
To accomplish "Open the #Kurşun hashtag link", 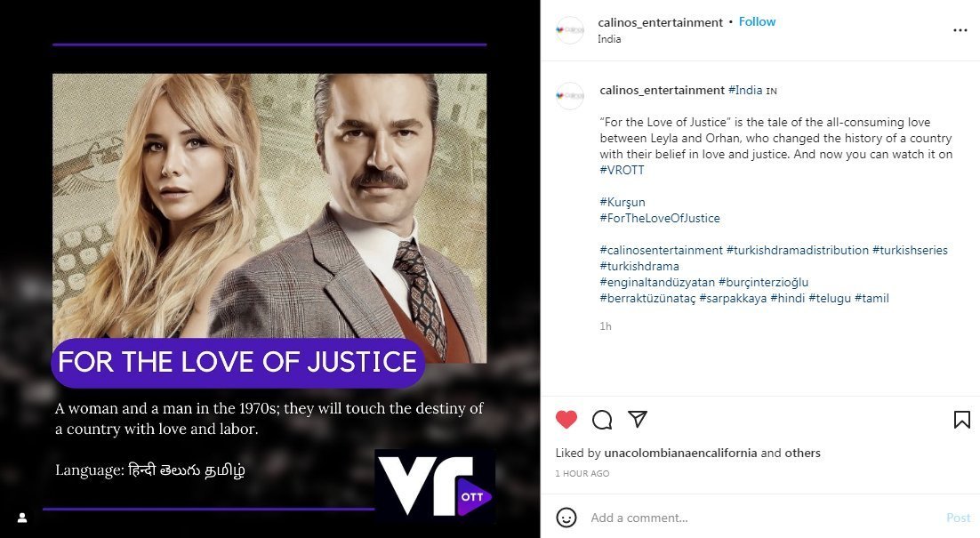I will pyautogui.click(x=623, y=203).
